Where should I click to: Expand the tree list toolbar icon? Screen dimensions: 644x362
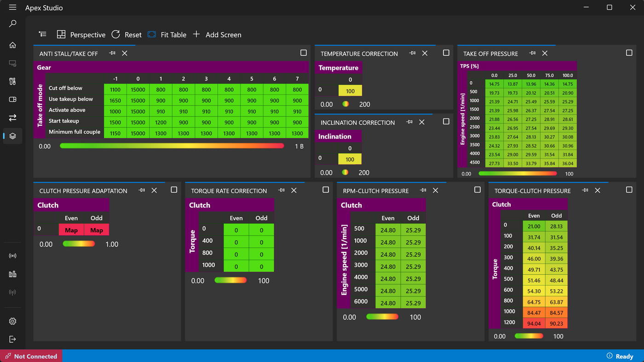pyautogui.click(x=43, y=35)
